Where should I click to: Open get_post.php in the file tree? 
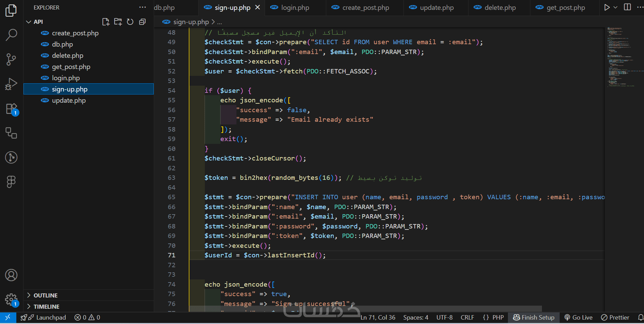point(88,67)
